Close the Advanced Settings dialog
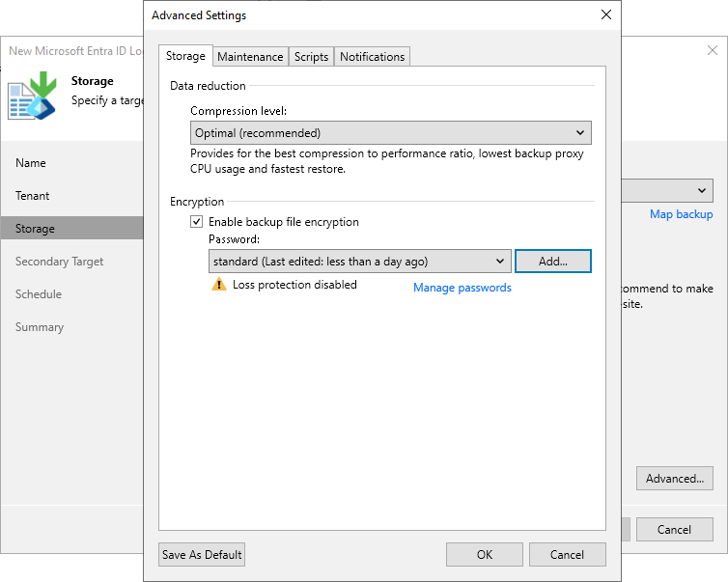The image size is (728, 582). (x=605, y=14)
